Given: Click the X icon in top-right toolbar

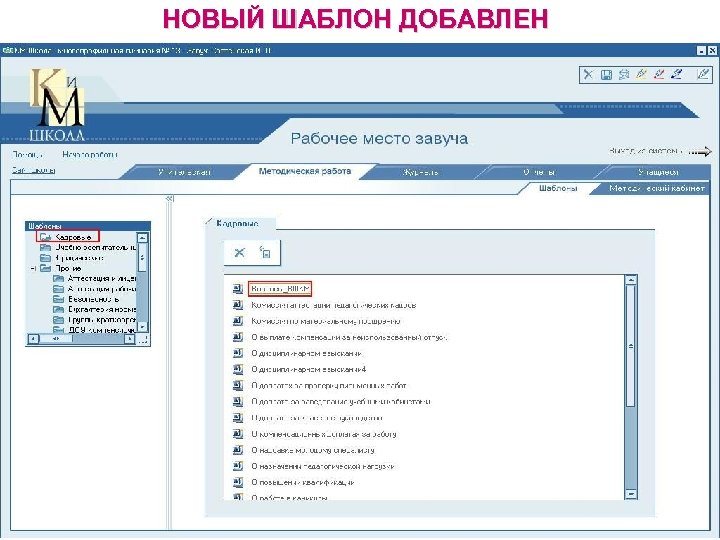Looking at the screenshot, I should 588,74.
